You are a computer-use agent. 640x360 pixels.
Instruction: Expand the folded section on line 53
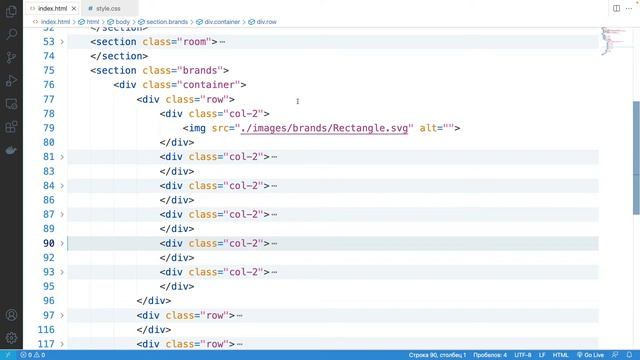(x=62, y=42)
